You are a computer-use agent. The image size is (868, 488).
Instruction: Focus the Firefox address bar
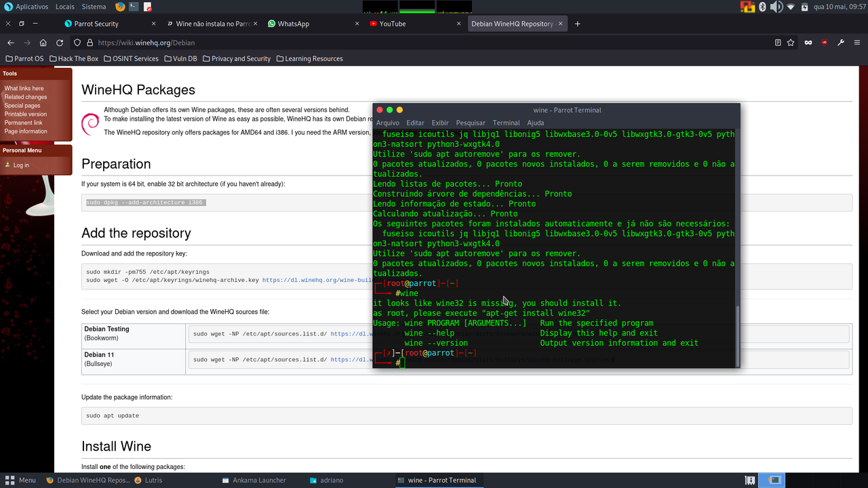click(x=420, y=43)
